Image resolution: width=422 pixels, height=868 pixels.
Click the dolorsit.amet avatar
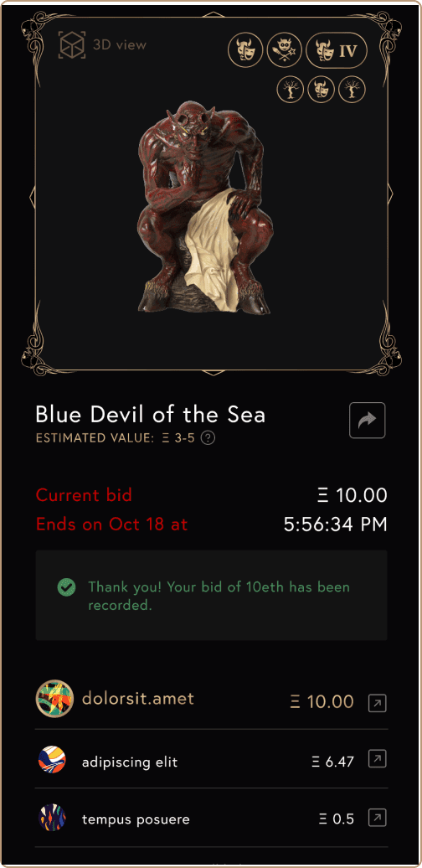(x=54, y=699)
